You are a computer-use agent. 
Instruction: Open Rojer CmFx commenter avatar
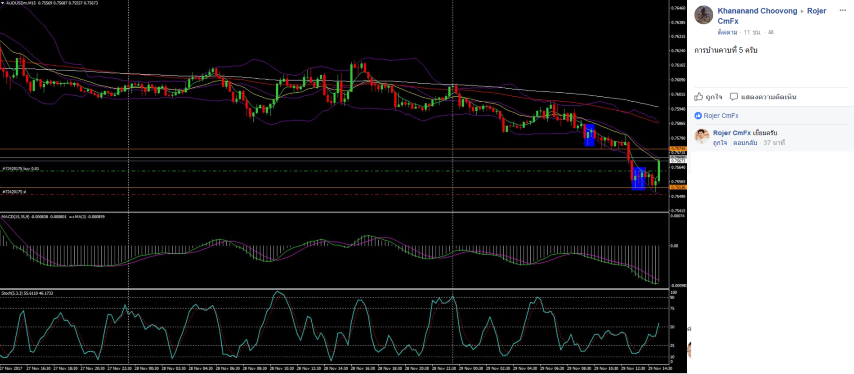[702, 136]
